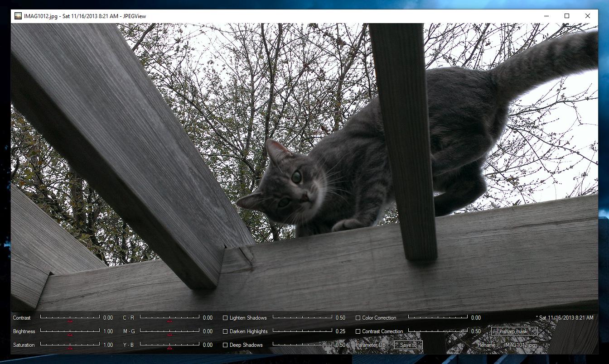Close the JPEGView window
609x364 pixels.
[588, 16]
